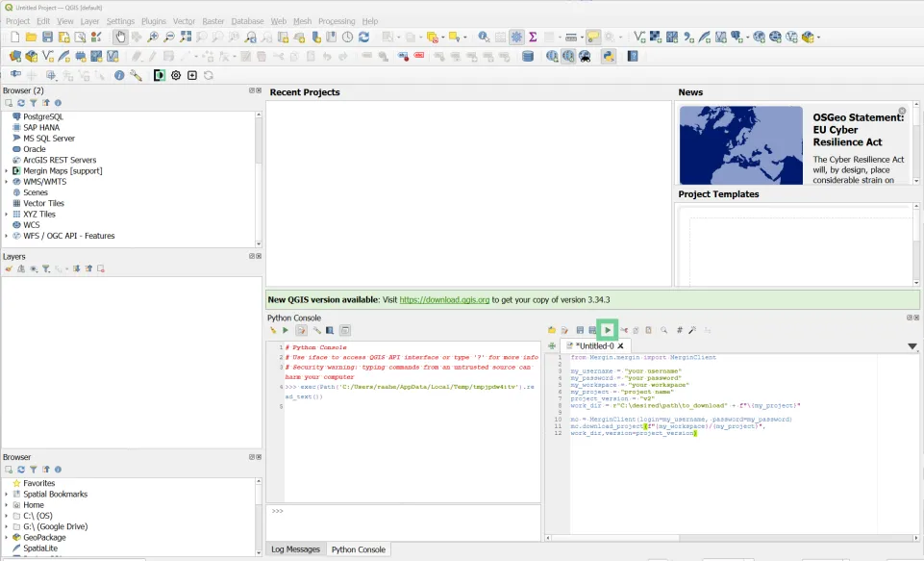
Task: Filter the bottom Browser panel
Action: pos(34,470)
